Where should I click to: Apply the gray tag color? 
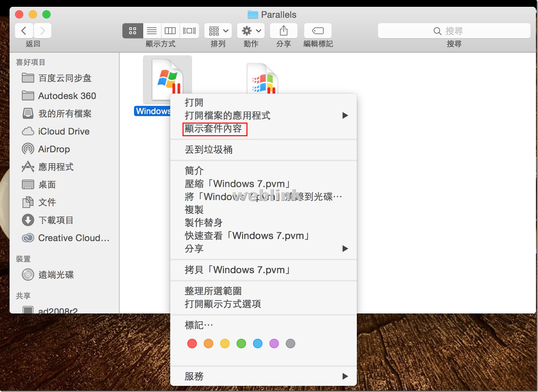pyautogui.click(x=291, y=344)
